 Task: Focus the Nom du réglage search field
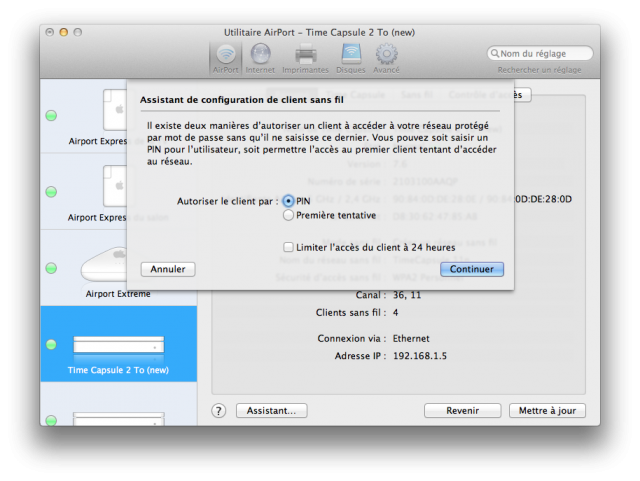pos(540,53)
